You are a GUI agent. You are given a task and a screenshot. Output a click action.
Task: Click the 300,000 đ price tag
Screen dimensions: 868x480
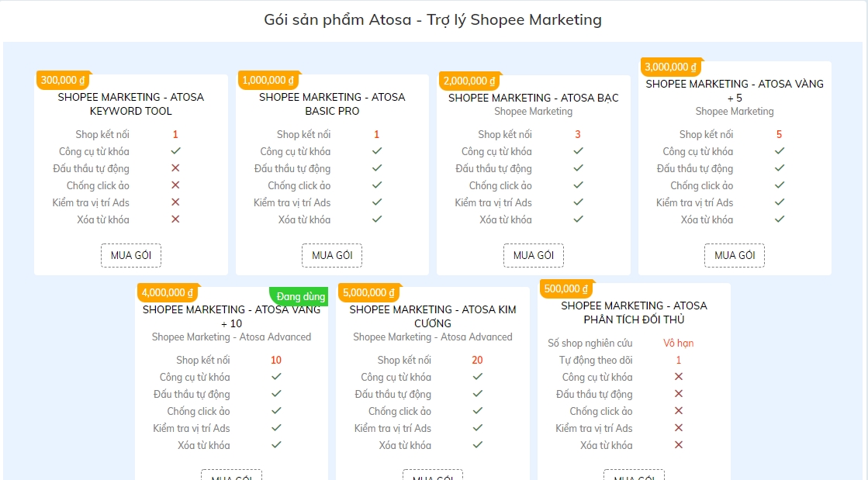click(x=64, y=80)
